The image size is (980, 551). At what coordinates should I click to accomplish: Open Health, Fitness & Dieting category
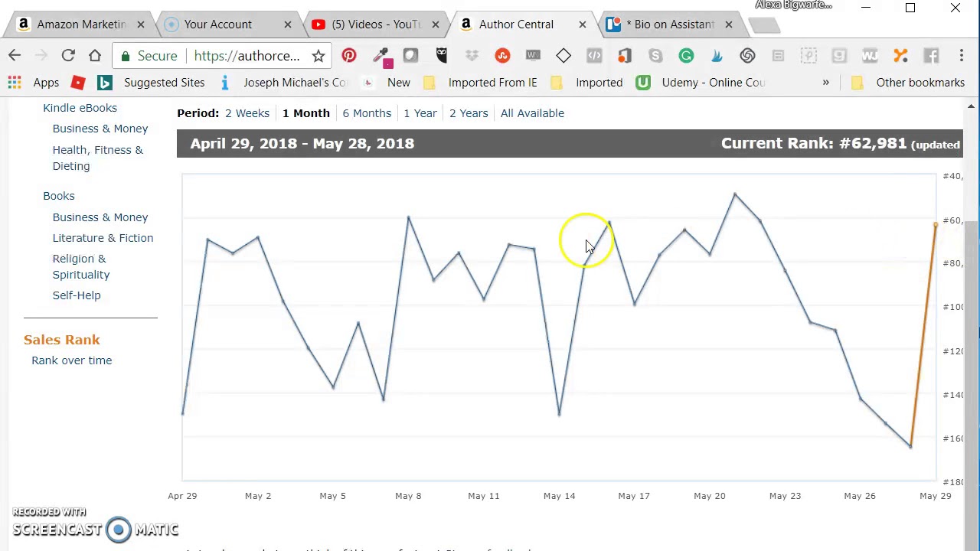[98, 158]
